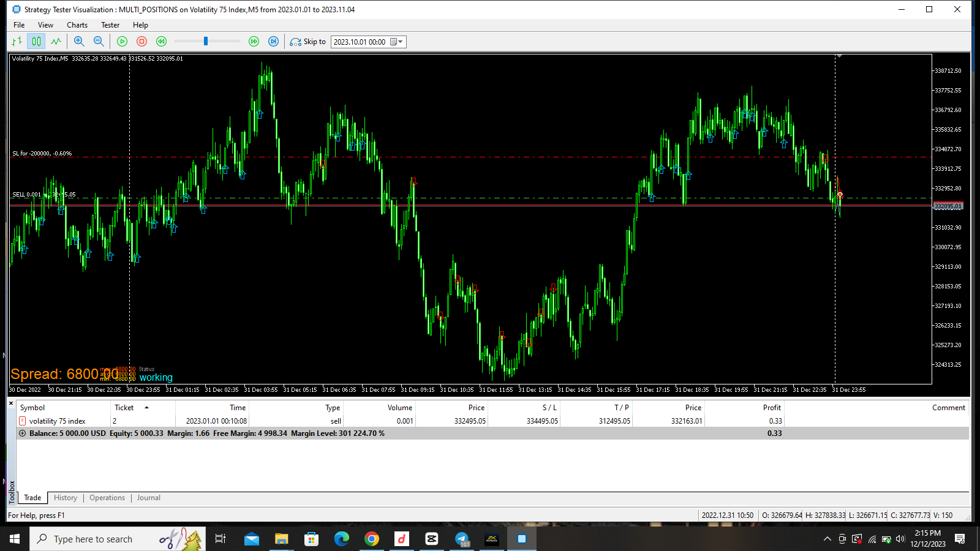Viewport: 980px width, 551px height.
Task: Click open price 332495.05 in position row
Action: 470,421
